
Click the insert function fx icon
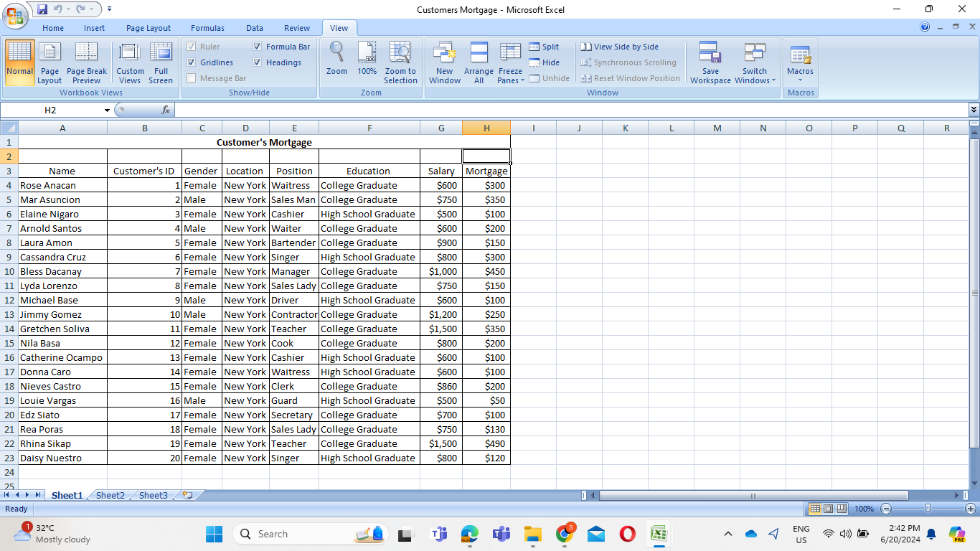point(166,110)
